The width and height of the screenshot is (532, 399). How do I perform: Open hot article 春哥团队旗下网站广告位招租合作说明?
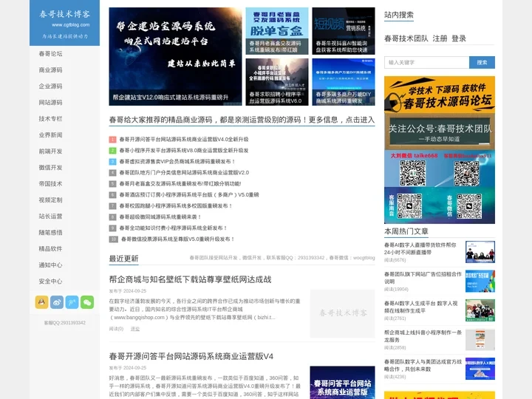(423, 278)
